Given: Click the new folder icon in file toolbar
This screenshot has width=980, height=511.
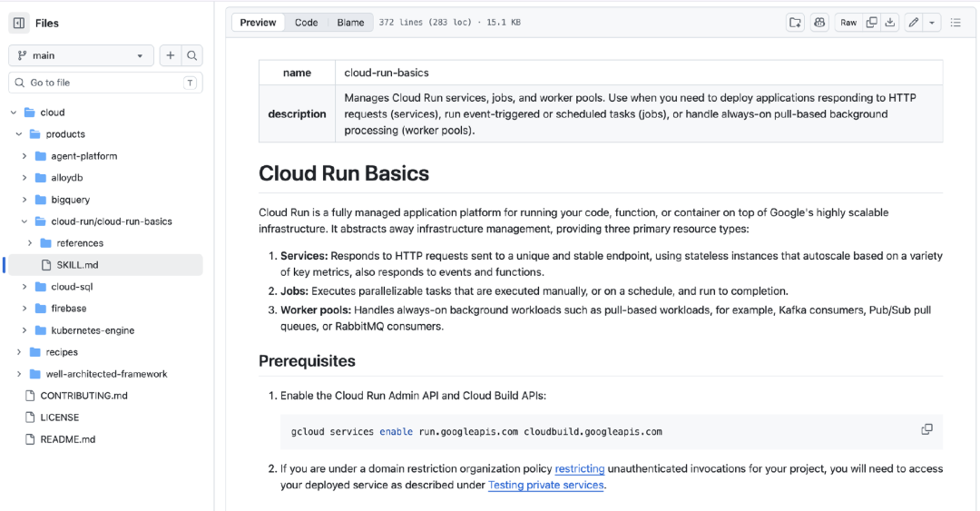Looking at the screenshot, I should pos(795,23).
